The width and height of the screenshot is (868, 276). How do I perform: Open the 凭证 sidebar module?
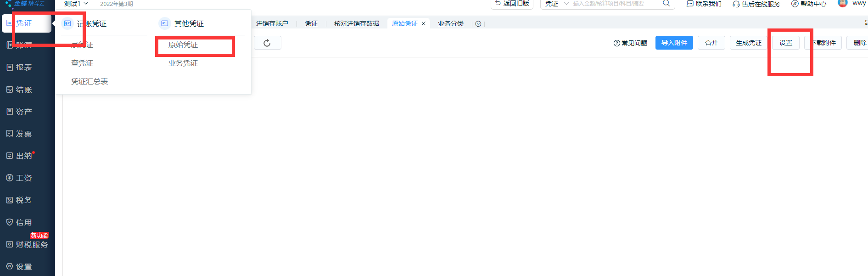tap(26, 23)
